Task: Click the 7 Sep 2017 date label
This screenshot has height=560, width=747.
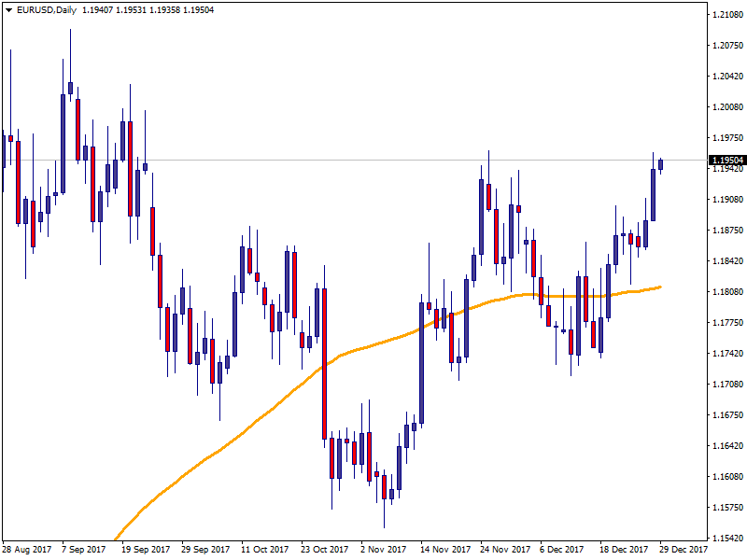Action: 84,550
